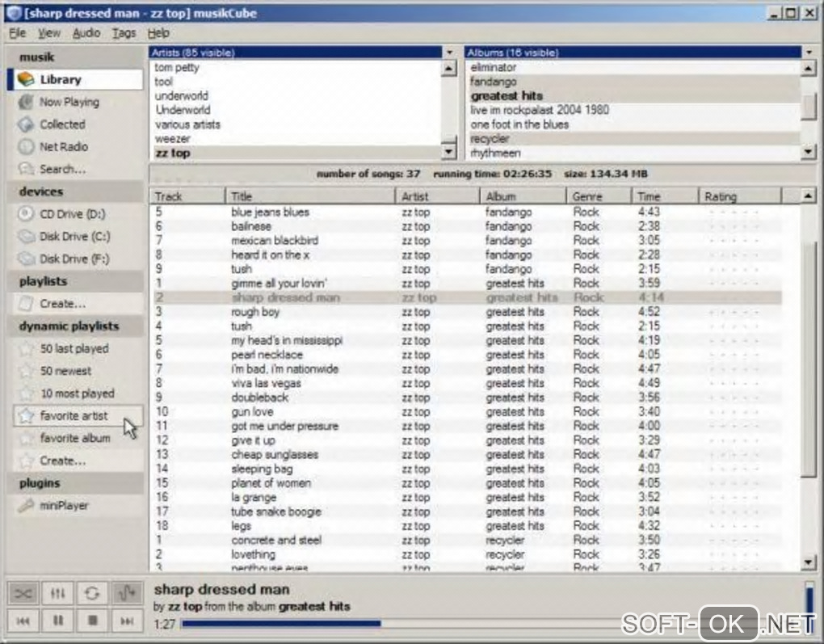Click the Artists list scroll up arrow
Screen dimensions: 824x644
click(x=449, y=68)
